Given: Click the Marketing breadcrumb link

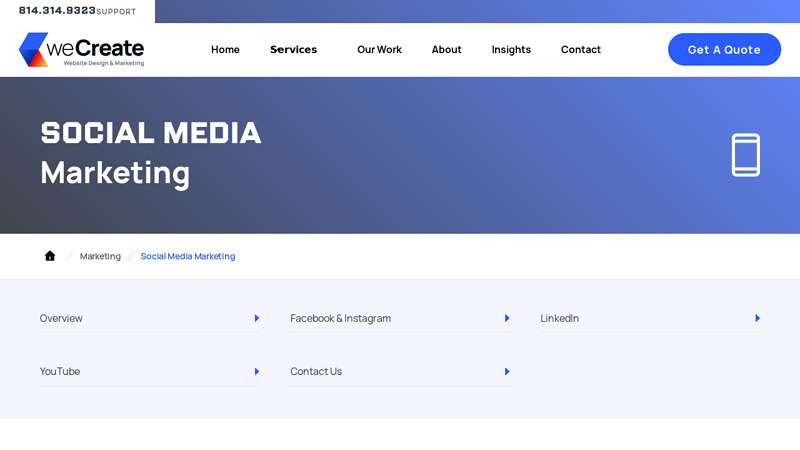Looking at the screenshot, I should pyautogui.click(x=100, y=256).
